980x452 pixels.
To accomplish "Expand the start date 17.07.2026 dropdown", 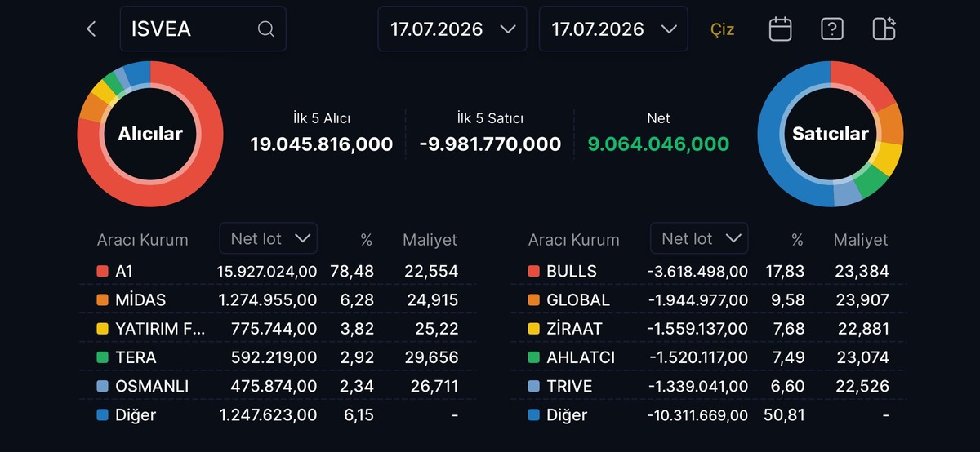I will 453,29.
